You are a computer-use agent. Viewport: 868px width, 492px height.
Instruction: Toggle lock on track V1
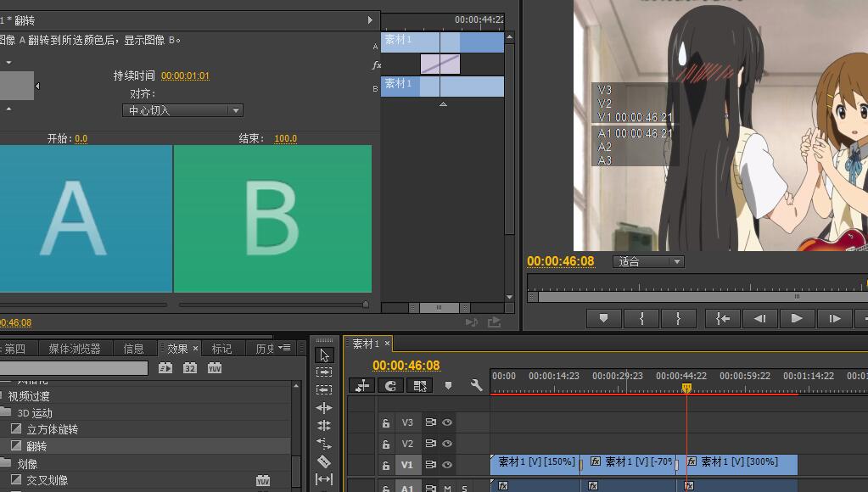pos(385,466)
